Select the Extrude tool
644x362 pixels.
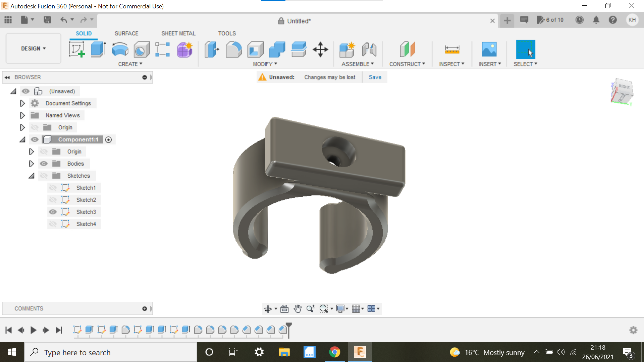(x=98, y=49)
